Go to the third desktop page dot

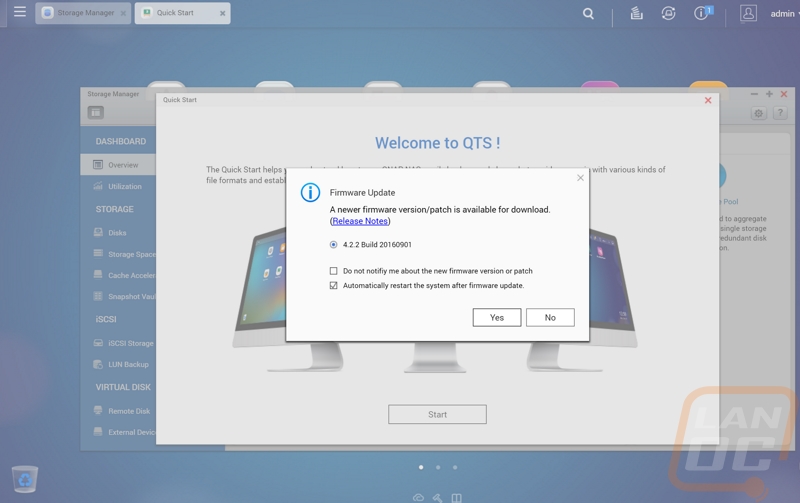[x=455, y=467]
